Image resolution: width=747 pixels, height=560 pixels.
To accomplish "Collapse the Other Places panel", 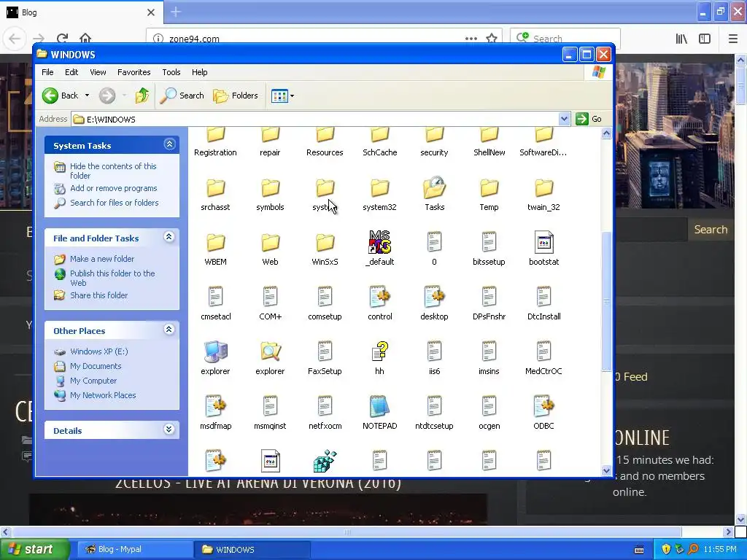I will coord(169,330).
